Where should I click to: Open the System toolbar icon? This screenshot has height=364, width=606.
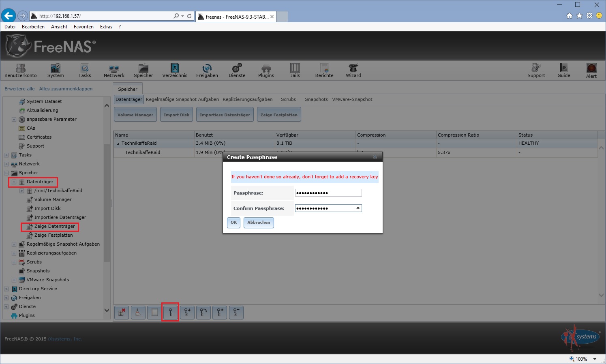[x=56, y=70]
